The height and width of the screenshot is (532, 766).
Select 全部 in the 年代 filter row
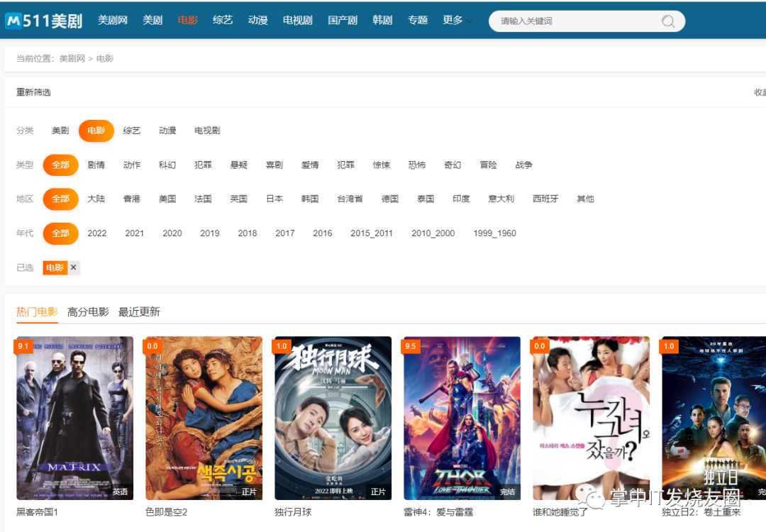60,233
